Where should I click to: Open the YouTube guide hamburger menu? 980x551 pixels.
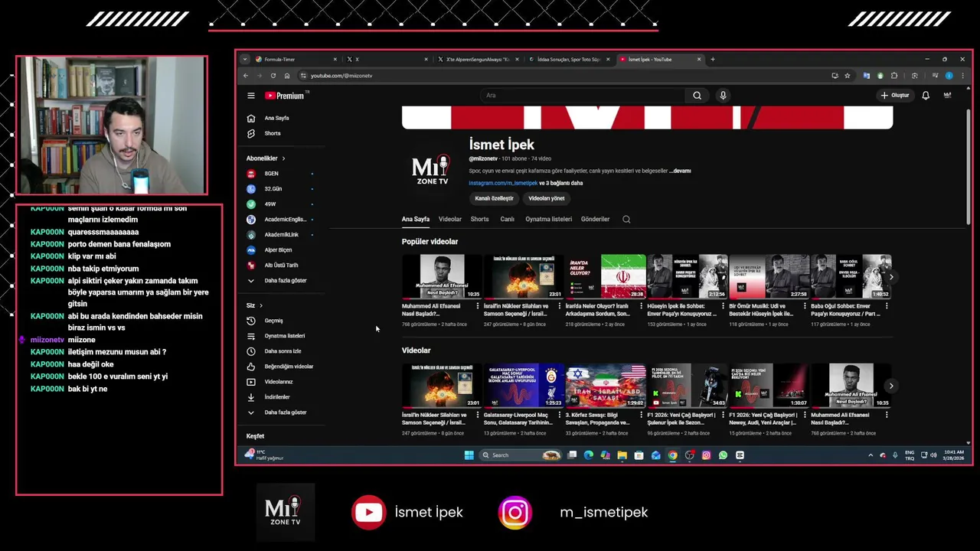pos(250,96)
